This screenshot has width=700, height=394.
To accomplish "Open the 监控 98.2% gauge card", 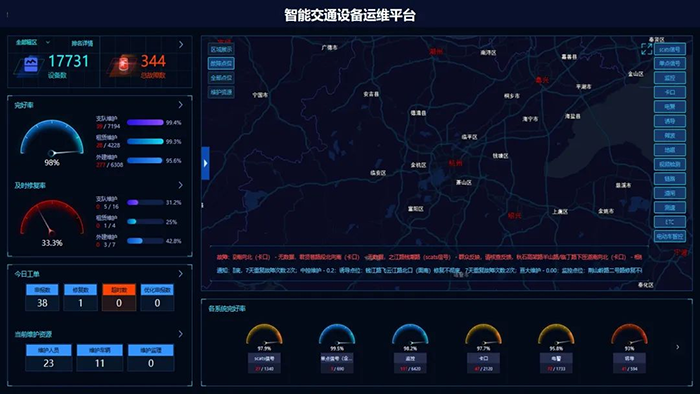I will point(410,348).
